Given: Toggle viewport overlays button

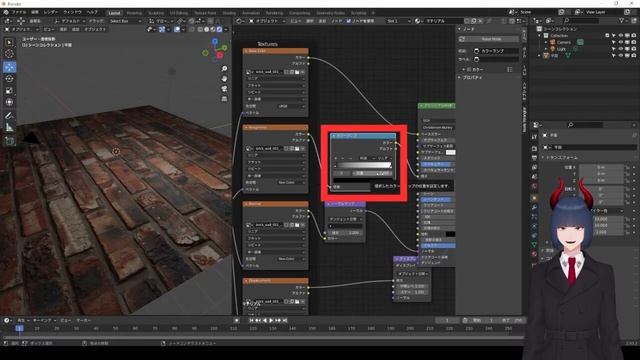Looking at the screenshot, I should 177,29.
